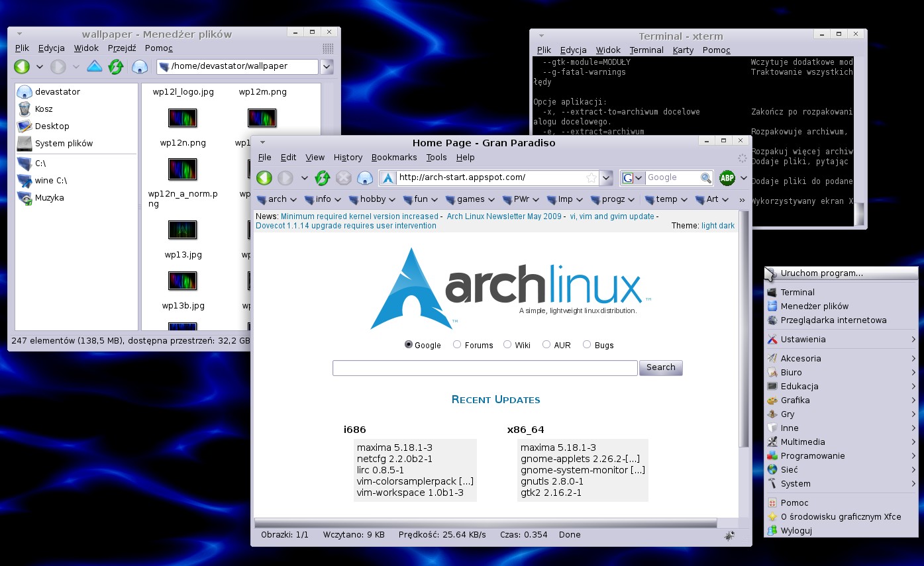The image size is (924, 566).
Task: Open browser URL bar dropdown
Action: 606,177
